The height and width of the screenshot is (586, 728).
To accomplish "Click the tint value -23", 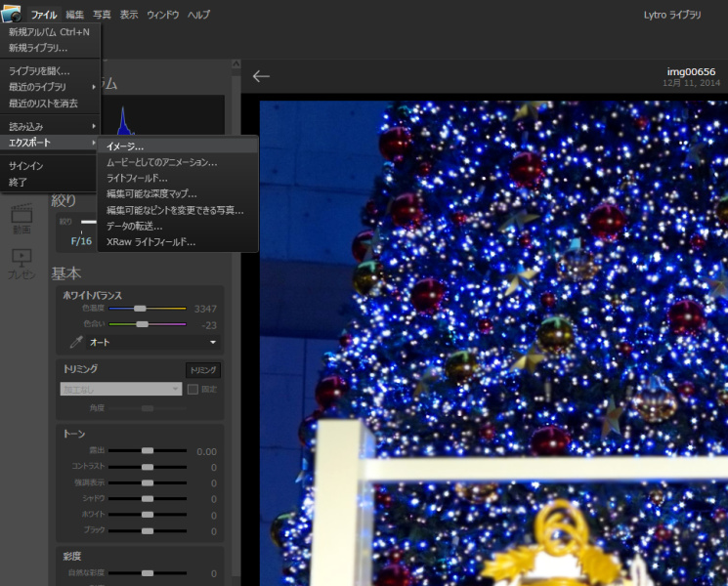I will [x=209, y=325].
